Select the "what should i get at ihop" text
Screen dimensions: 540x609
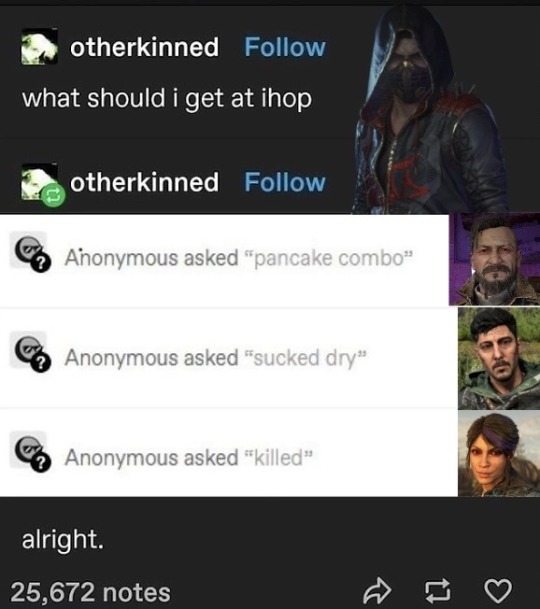pyautogui.click(x=167, y=99)
